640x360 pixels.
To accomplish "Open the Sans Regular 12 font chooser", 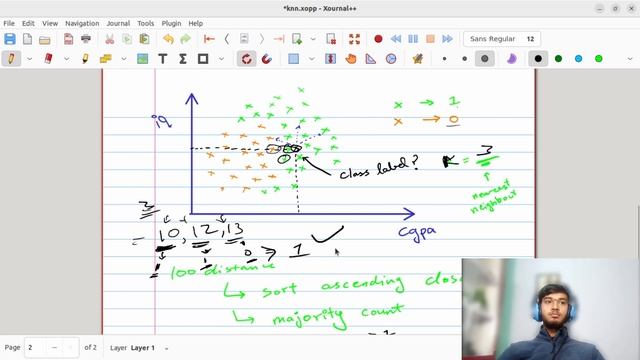I will [502, 39].
